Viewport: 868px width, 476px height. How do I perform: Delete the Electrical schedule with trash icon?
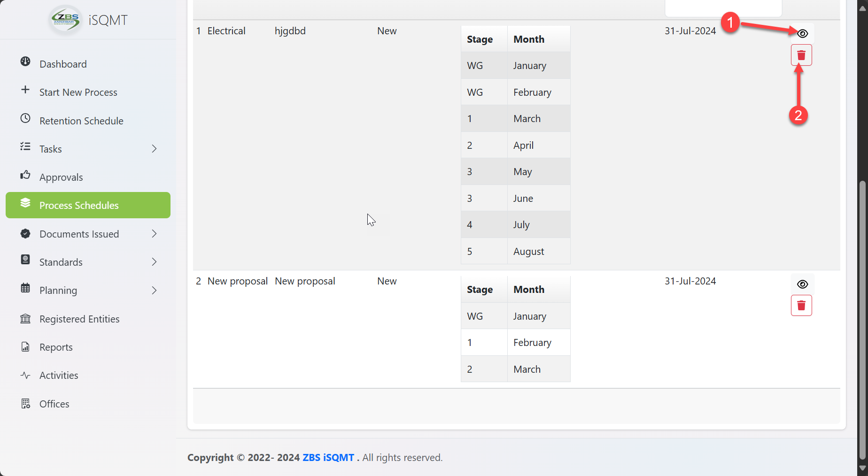coord(801,55)
